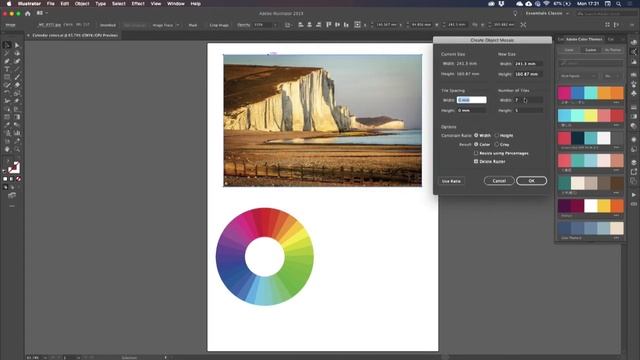The width and height of the screenshot is (640, 360).
Task: Open options for the first color theme
Action: tap(616, 103)
